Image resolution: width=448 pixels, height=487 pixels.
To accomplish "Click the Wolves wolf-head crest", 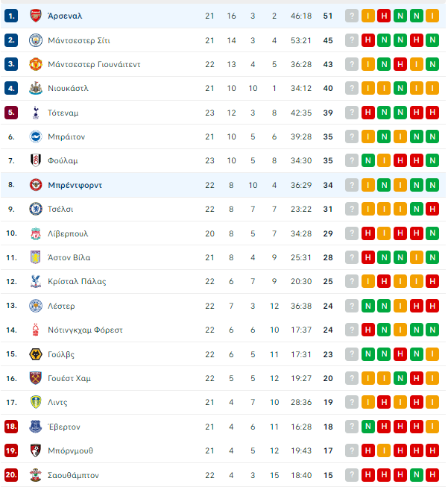I will (x=36, y=354).
